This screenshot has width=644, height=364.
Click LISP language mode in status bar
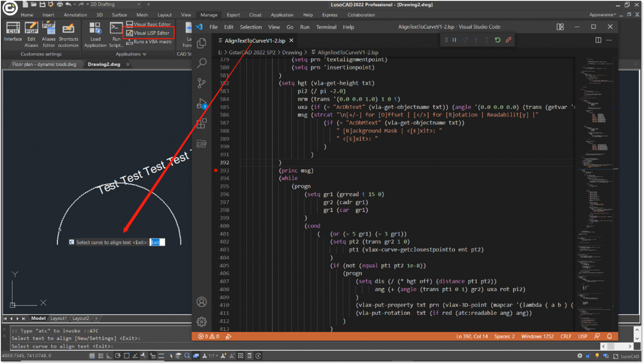coord(582,336)
